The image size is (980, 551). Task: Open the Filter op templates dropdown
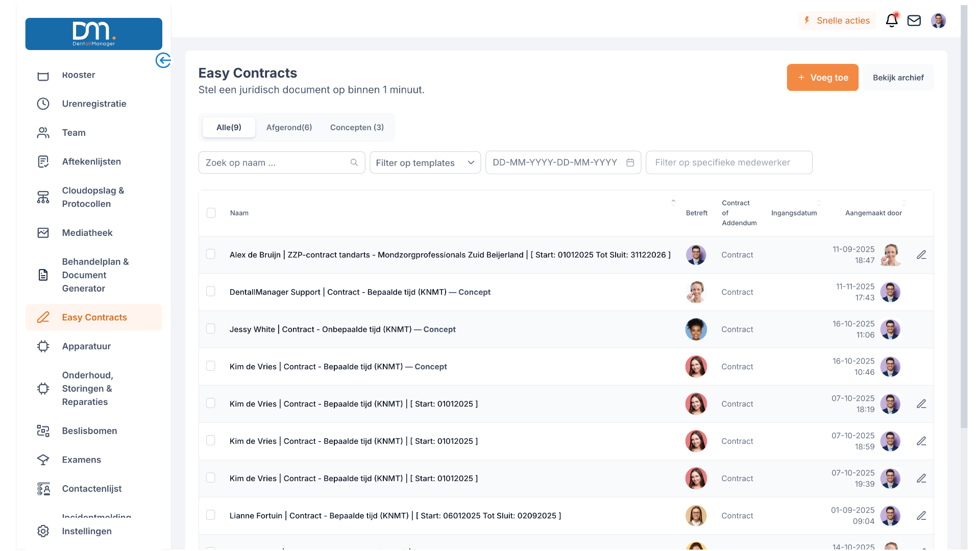click(x=425, y=162)
